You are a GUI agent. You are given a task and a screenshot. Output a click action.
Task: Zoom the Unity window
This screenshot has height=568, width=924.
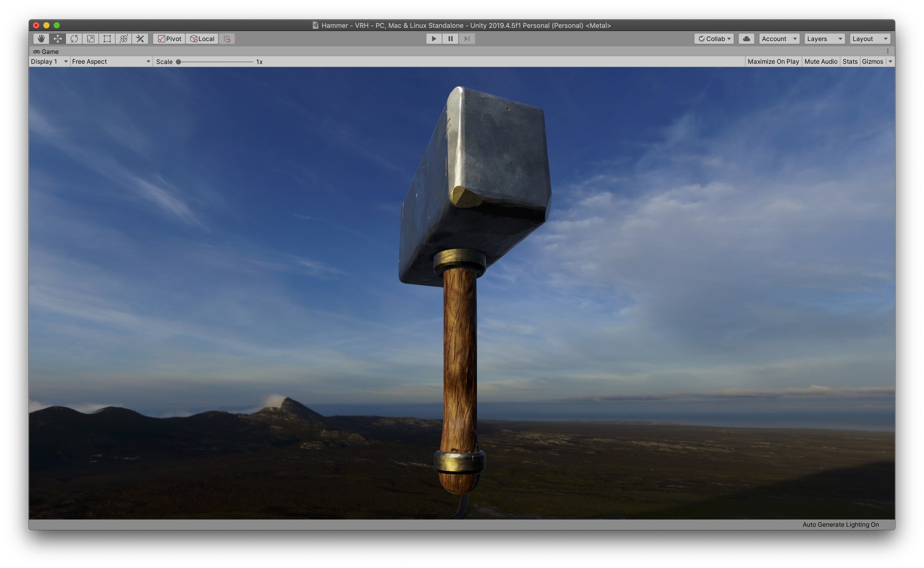(x=57, y=25)
